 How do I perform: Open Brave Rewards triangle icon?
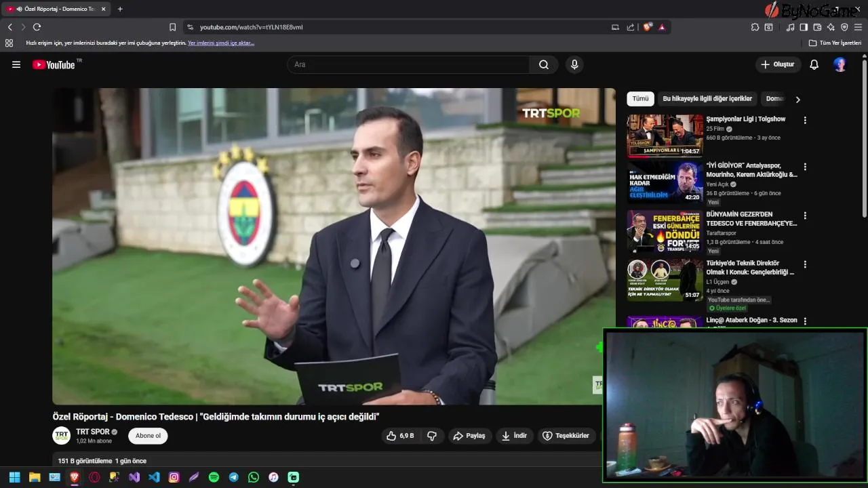coord(662,27)
